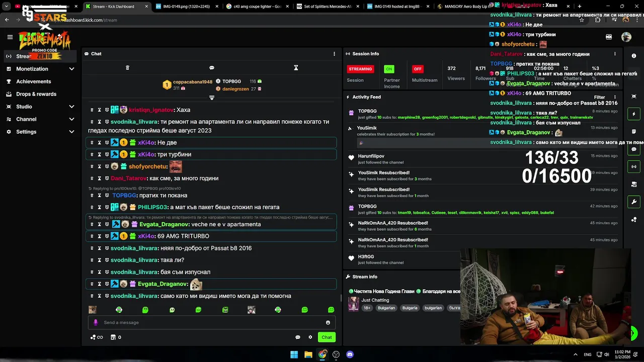
Task: Open the profile avatar menu
Action: (x=626, y=37)
